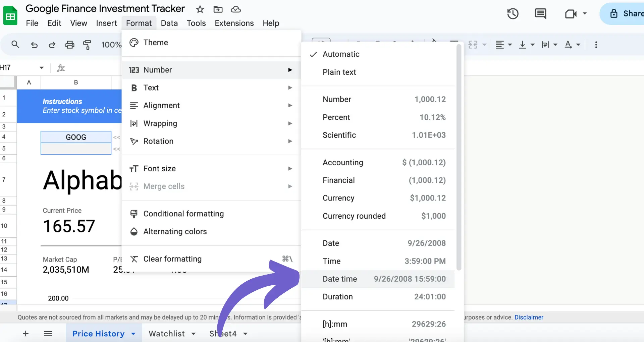This screenshot has height=342, width=644.
Task: Apply Scientific format
Action: pyautogui.click(x=378, y=135)
